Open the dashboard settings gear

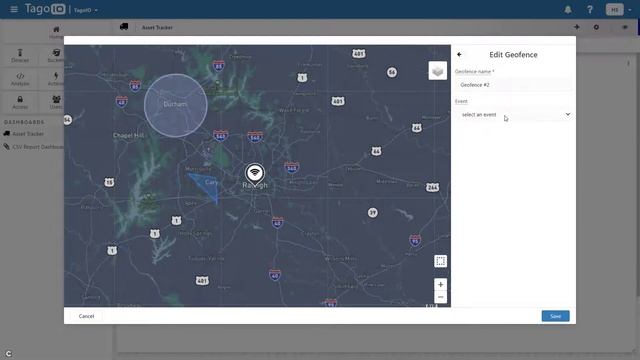click(x=596, y=27)
